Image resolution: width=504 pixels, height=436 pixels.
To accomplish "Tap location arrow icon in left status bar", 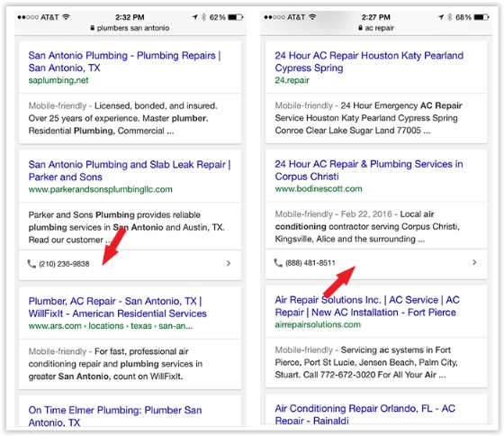I will click(x=195, y=17).
